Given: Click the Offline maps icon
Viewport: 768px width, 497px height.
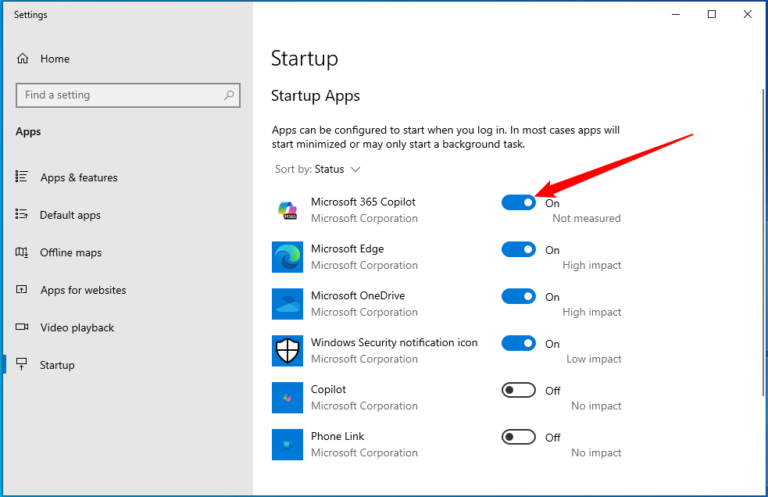Looking at the screenshot, I should (22, 252).
